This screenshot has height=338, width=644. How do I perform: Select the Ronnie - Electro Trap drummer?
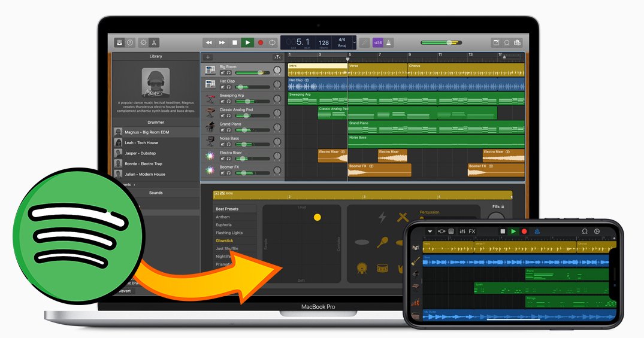(x=156, y=164)
